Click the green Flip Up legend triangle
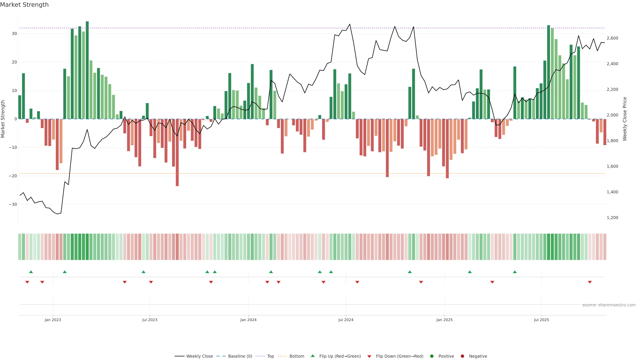This screenshot has height=362, width=644. click(x=312, y=356)
